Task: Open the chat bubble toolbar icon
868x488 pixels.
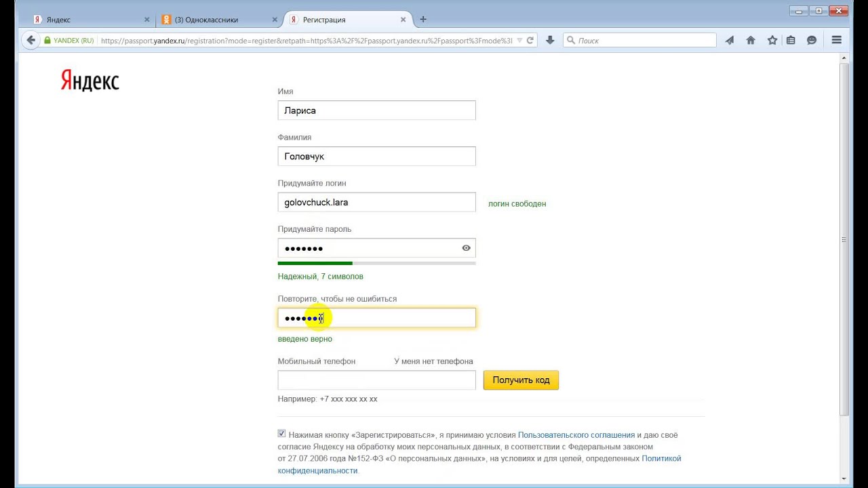Action: (x=812, y=41)
